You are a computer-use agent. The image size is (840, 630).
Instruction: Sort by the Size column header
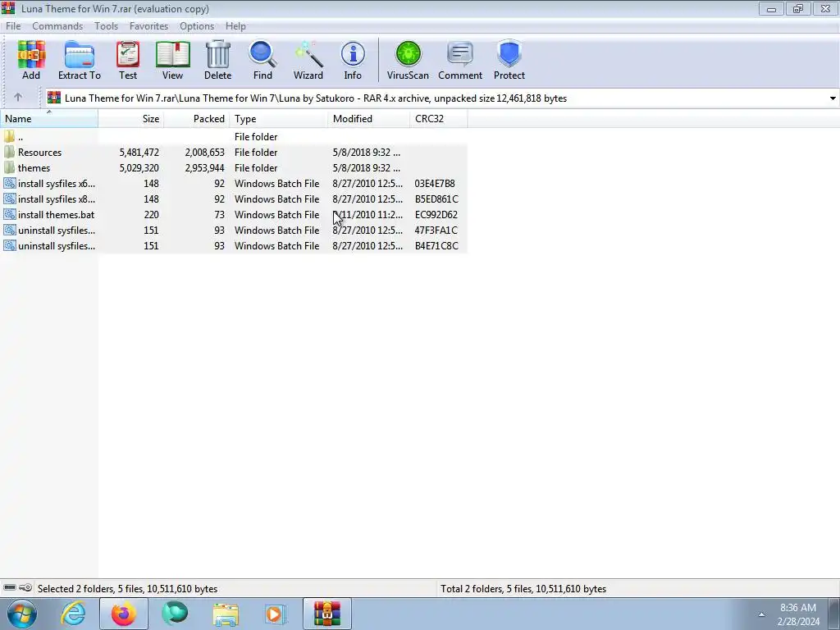[130, 118]
